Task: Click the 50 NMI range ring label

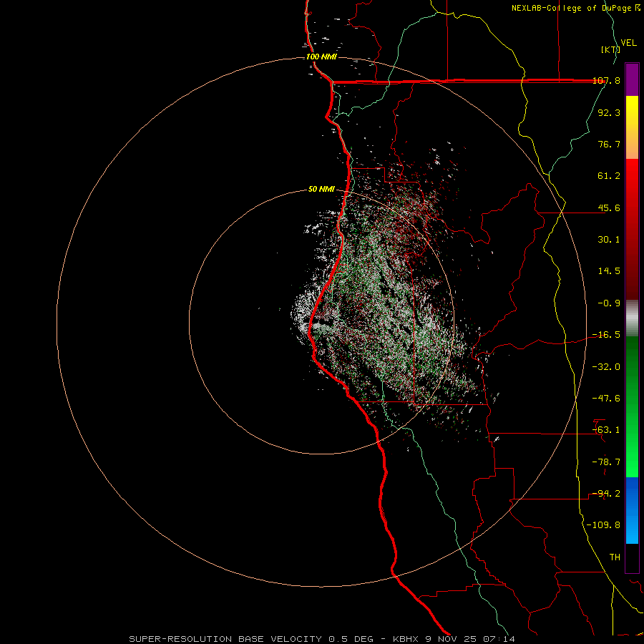Action: coord(321,190)
